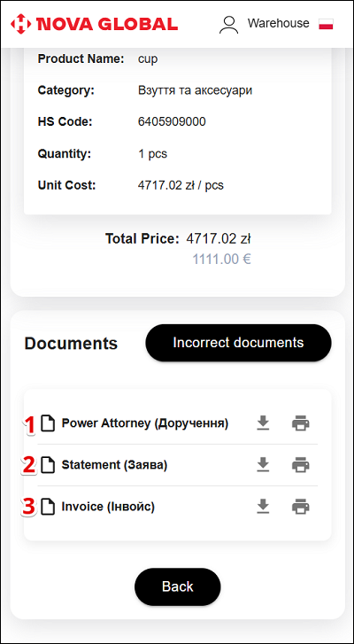Open Invoice (Інвойс) document entry

point(108,507)
